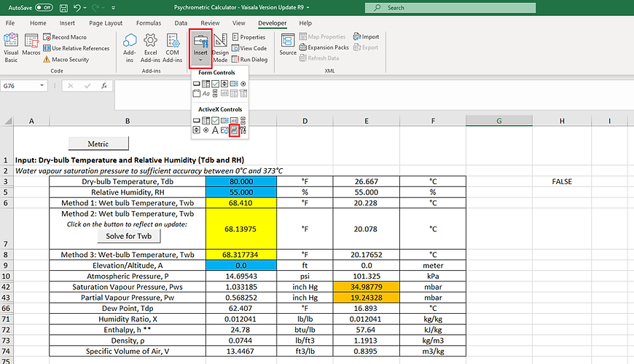634x364 pixels.
Task: Insert a Form Controls Combo Box
Action: [x=206, y=84]
